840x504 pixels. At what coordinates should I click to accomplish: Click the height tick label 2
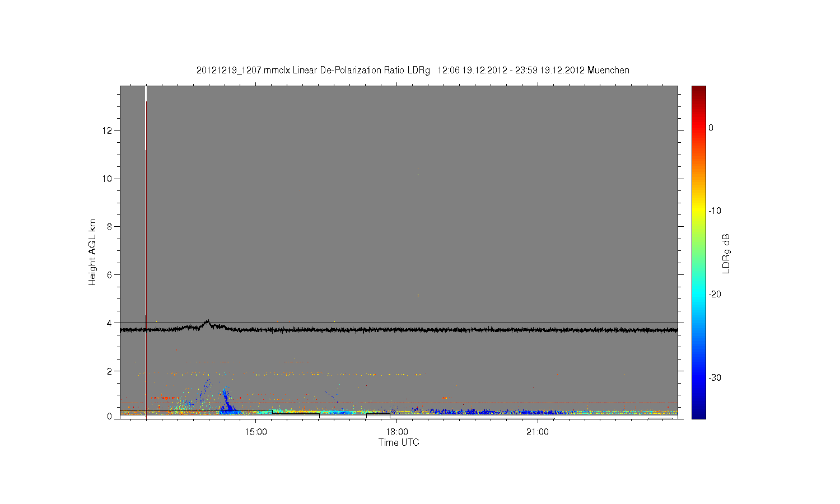pos(110,371)
